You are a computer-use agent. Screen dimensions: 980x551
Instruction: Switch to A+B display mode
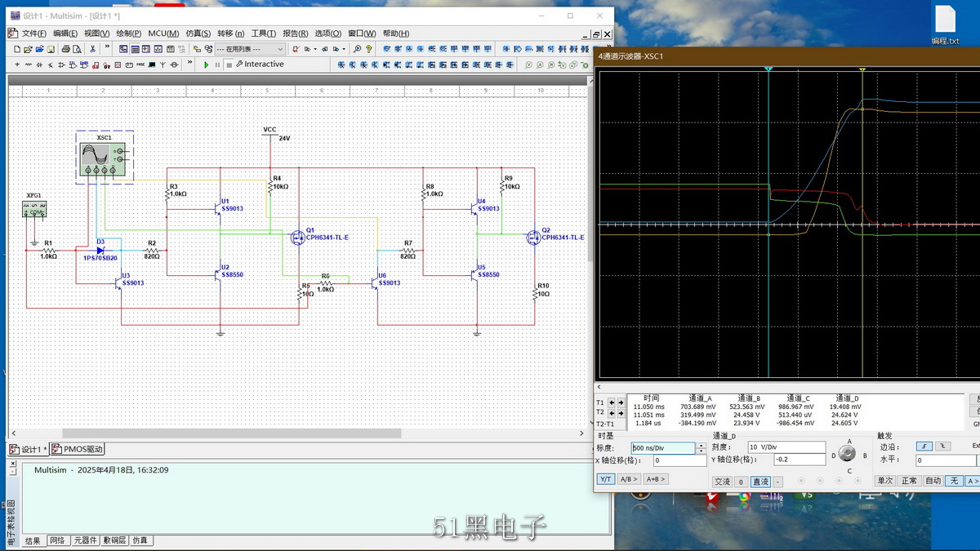[x=656, y=479]
